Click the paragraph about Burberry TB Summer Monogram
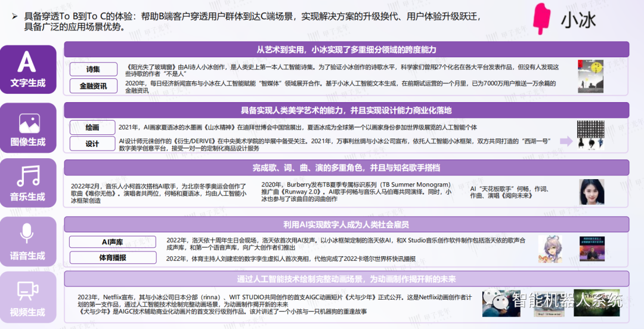The height and width of the screenshot is (329, 644). (356, 192)
